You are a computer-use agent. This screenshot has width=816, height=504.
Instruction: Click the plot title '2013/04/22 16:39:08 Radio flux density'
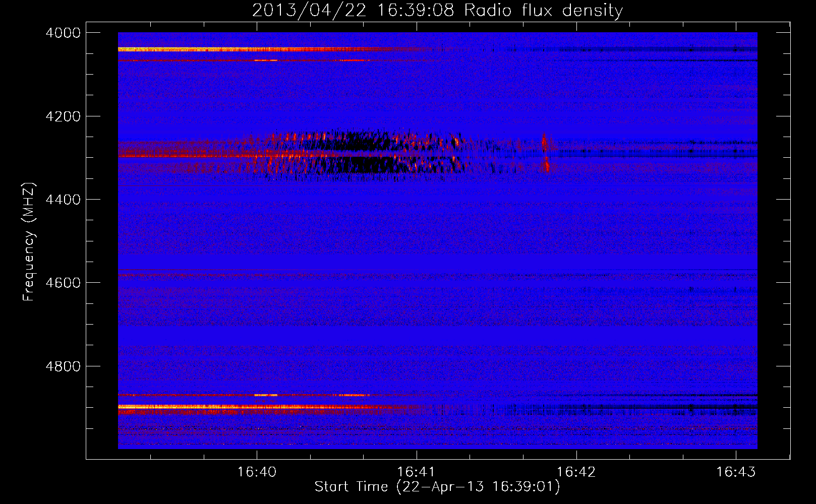tap(437, 10)
